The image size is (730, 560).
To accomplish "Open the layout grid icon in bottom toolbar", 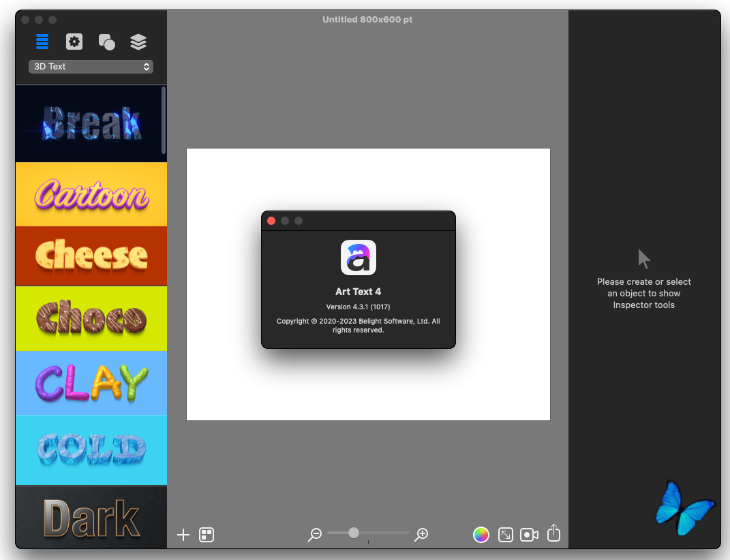I will click(x=207, y=535).
